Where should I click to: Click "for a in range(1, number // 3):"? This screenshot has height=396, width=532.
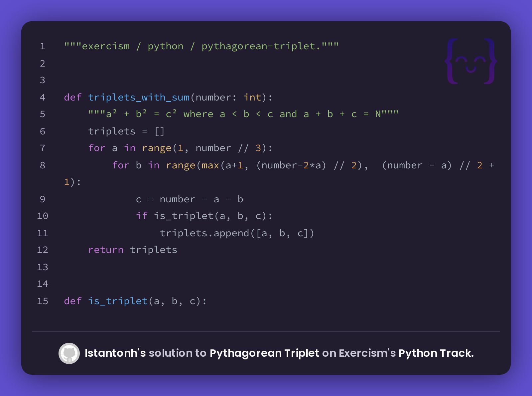pyautogui.click(x=181, y=148)
